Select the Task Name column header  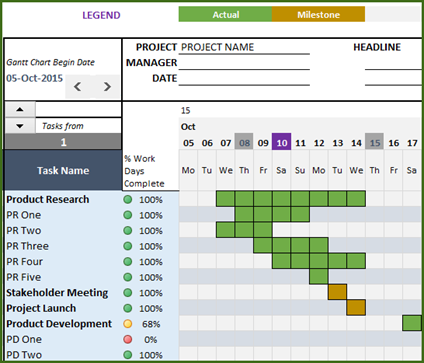tap(63, 170)
